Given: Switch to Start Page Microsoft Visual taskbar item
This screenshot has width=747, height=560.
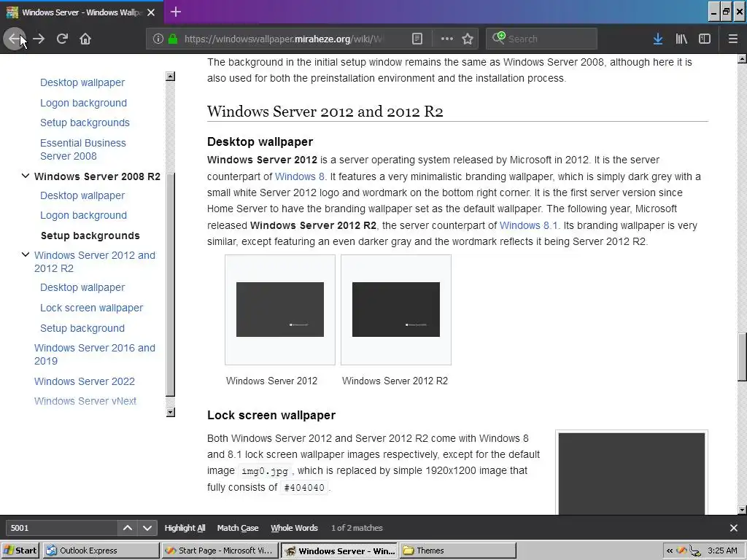Looking at the screenshot, I should (220, 551).
